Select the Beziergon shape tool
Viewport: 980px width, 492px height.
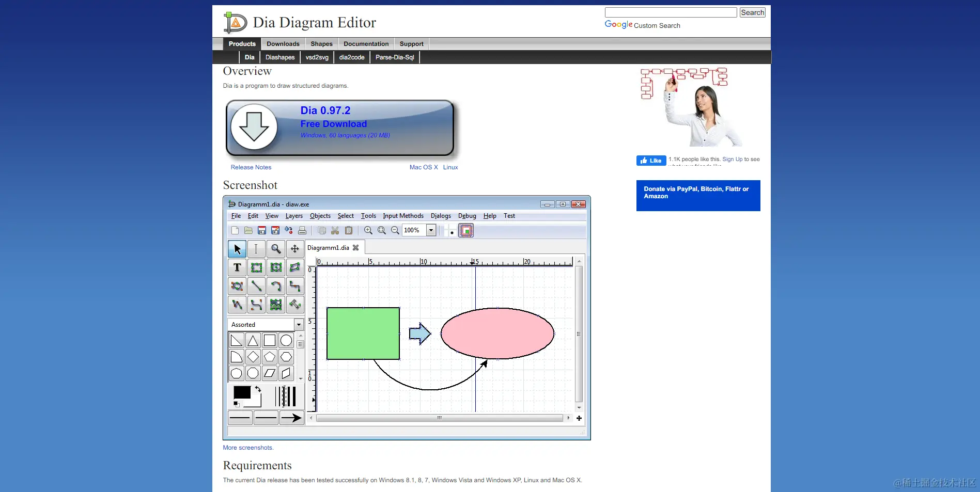pyautogui.click(x=237, y=286)
